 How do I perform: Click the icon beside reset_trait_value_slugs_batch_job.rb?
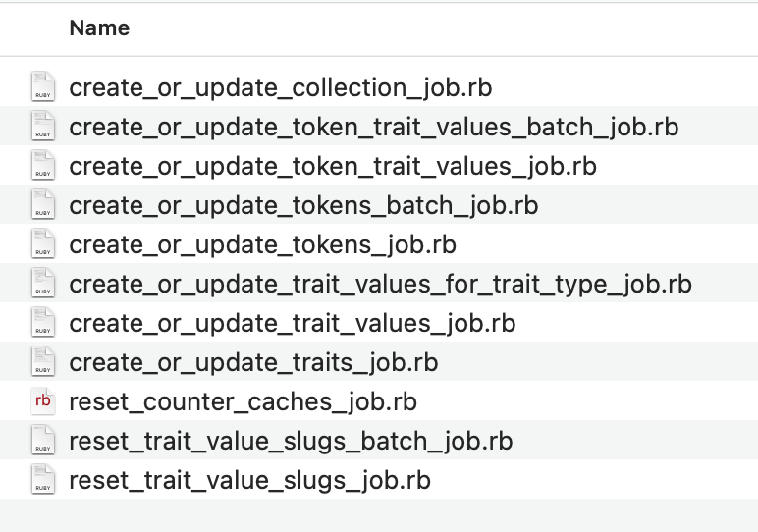42,441
